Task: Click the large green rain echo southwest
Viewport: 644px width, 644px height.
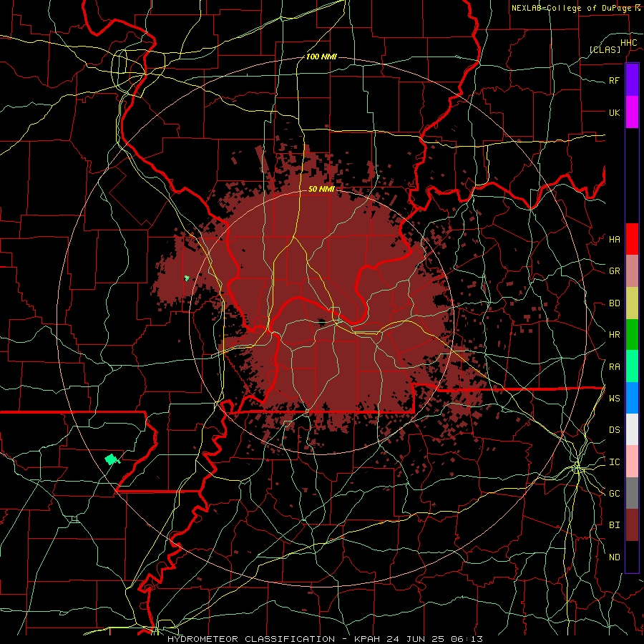Action: pos(112,459)
